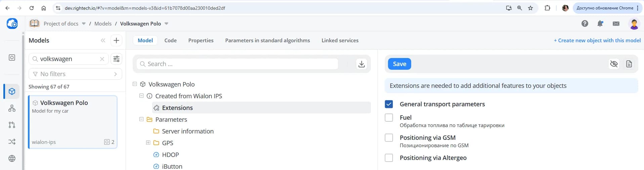Image resolution: width=644 pixels, height=170 pixels.
Task: Open the hierarchy tree sidebar icon
Action: click(12, 108)
